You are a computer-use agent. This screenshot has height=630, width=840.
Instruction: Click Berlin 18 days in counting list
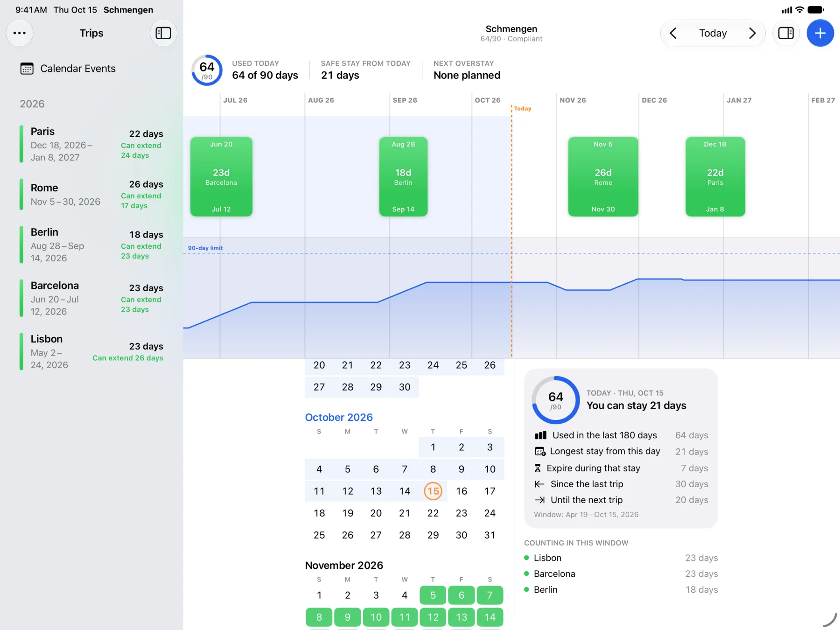[x=621, y=589]
